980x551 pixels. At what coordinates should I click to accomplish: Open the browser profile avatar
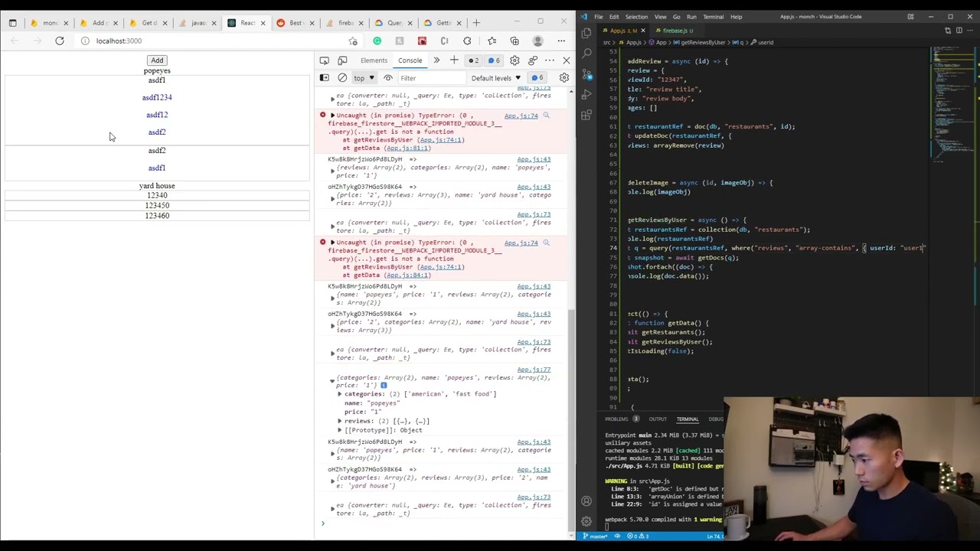tap(538, 41)
